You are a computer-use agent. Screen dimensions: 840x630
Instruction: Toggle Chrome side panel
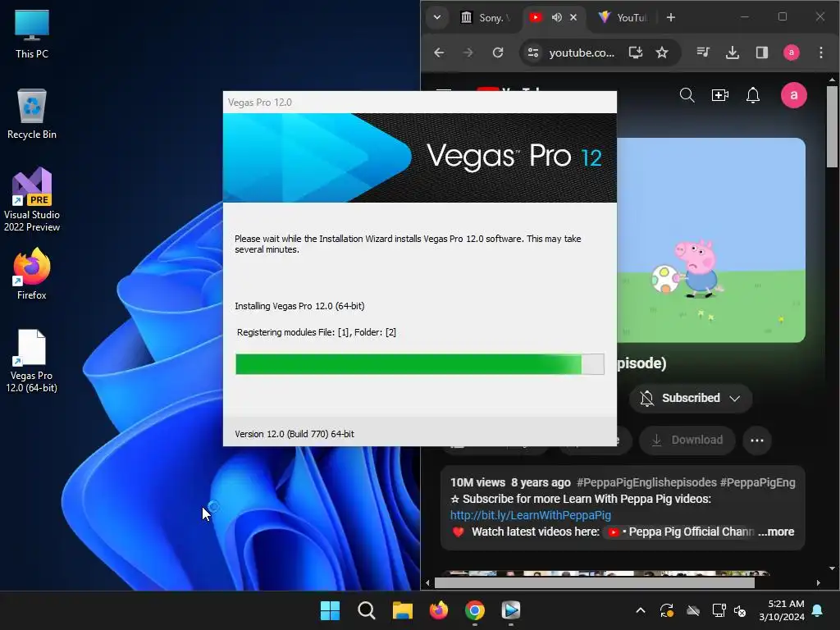762,52
